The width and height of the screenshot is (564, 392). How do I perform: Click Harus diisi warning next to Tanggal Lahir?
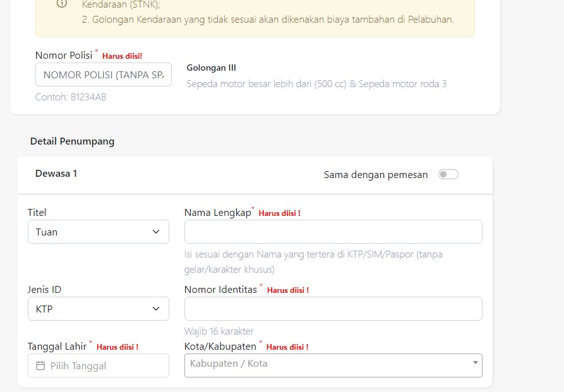(x=117, y=347)
